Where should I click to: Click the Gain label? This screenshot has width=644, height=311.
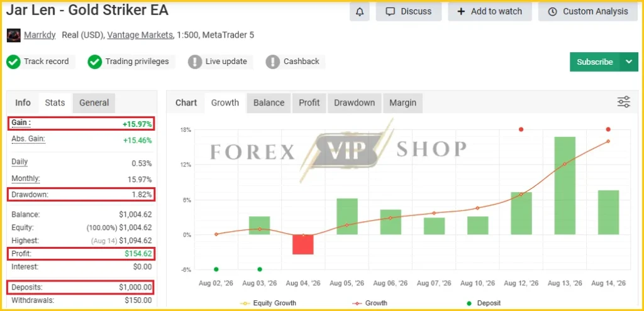[21, 123]
